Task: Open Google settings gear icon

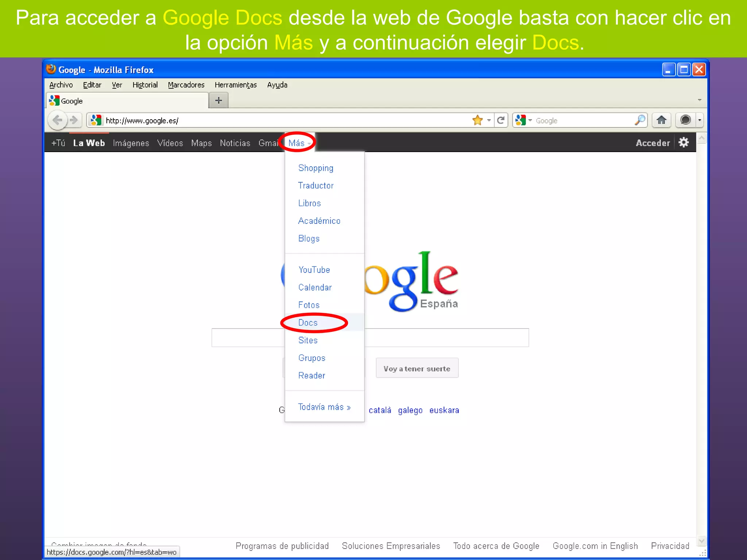Action: pos(684,143)
